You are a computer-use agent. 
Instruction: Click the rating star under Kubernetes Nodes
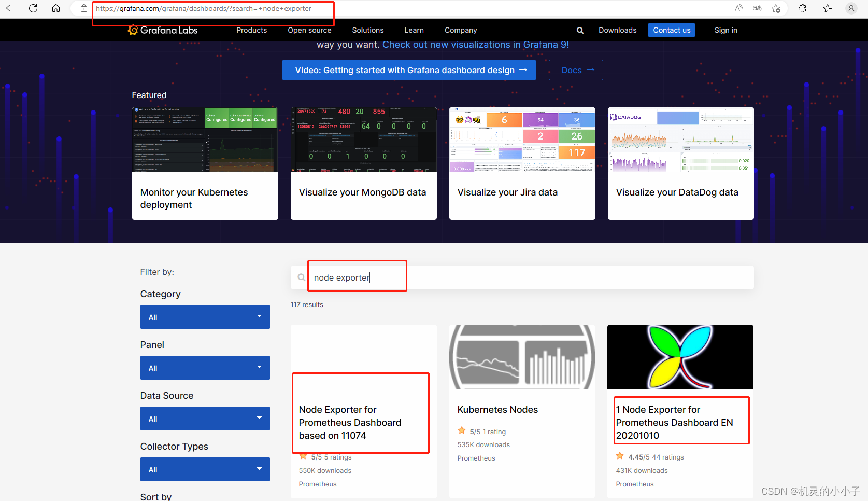(x=462, y=430)
